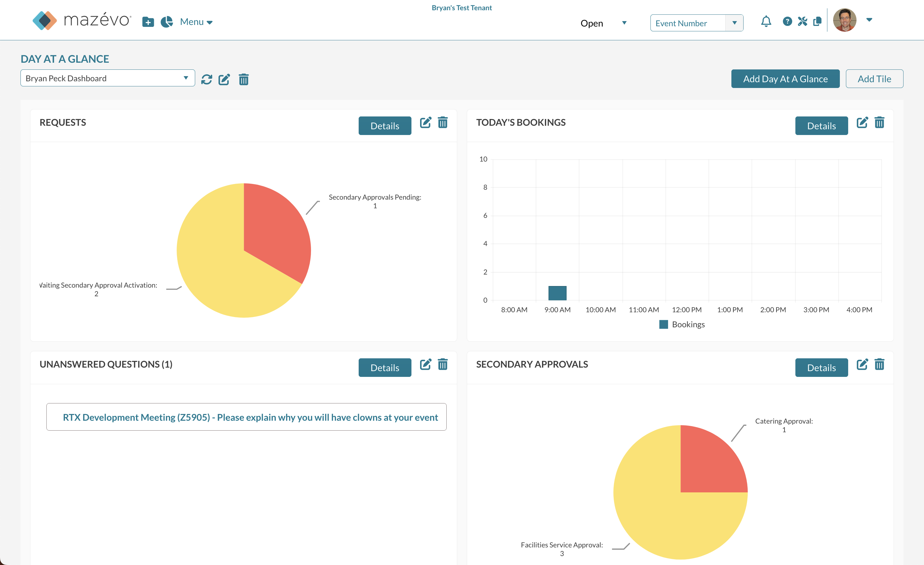Refresh the Bryan Peck Dashboard
This screenshot has width=924, height=565.
pyautogui.click(x=207, y=79)
